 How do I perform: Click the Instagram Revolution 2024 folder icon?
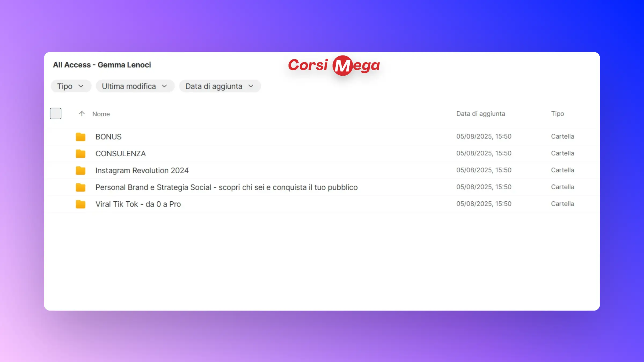(x=80, y=171)
